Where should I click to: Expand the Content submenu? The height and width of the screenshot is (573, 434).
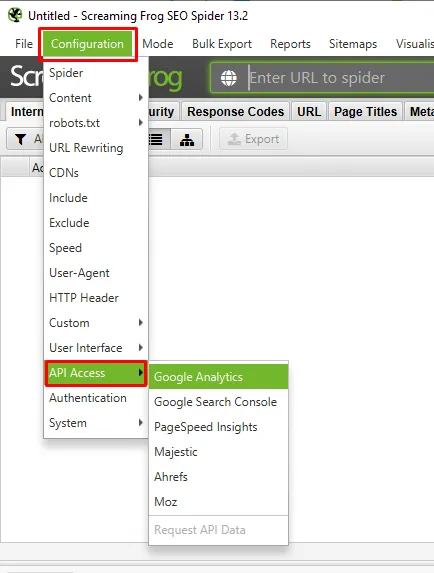[x=96, y=98]
